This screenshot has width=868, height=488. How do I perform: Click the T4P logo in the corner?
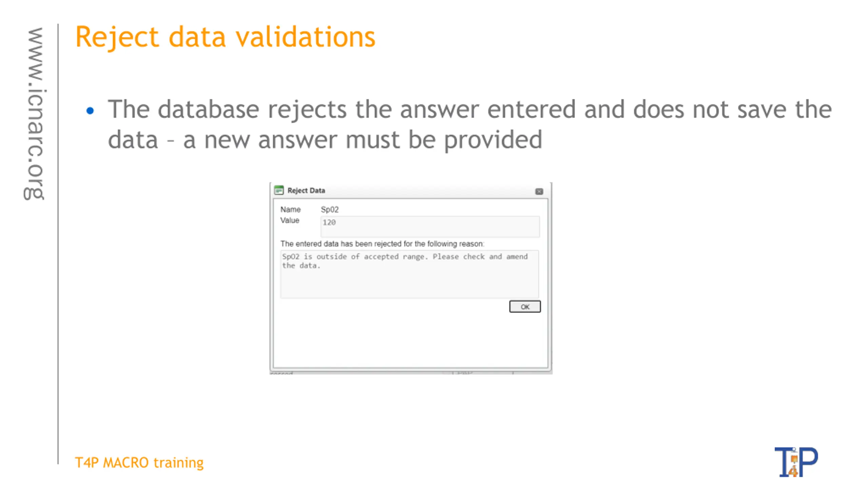[796, 462]
